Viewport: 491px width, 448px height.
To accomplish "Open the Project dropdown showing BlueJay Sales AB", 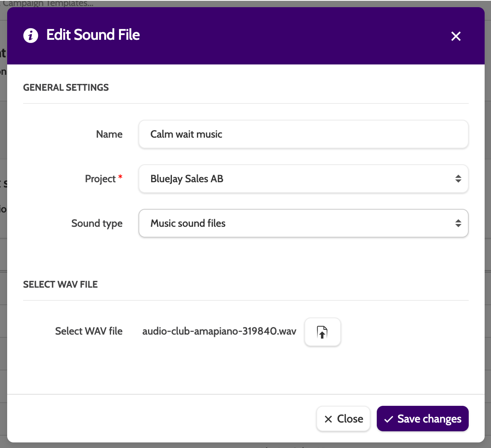I will tap(294, 179).
